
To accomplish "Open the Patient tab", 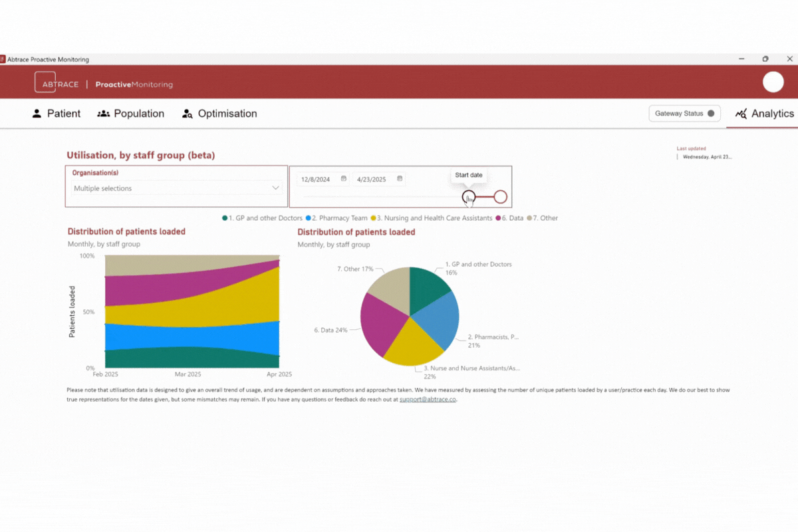I will [57, 114].
